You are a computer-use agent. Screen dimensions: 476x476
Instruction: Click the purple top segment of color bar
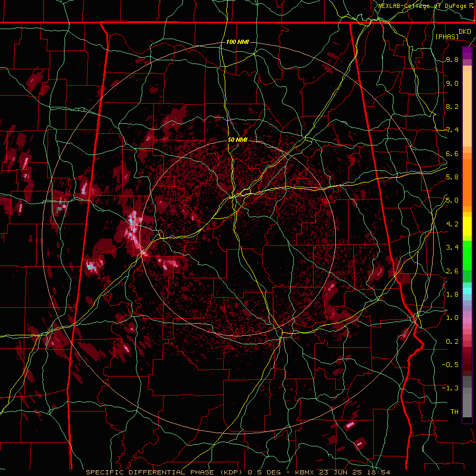click(x=467, y=53)
